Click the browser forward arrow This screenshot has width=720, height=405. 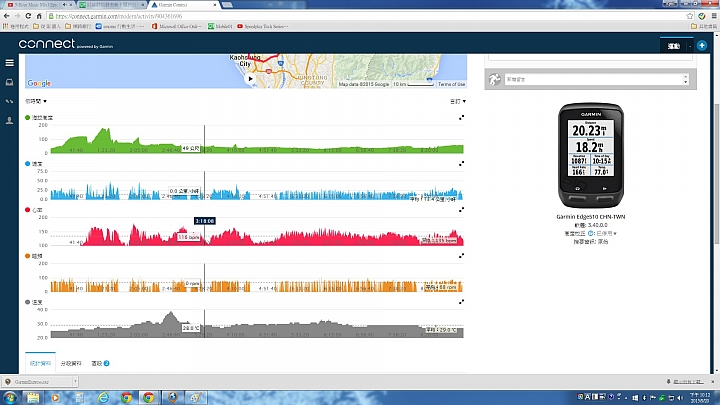(x=17, y=16)
